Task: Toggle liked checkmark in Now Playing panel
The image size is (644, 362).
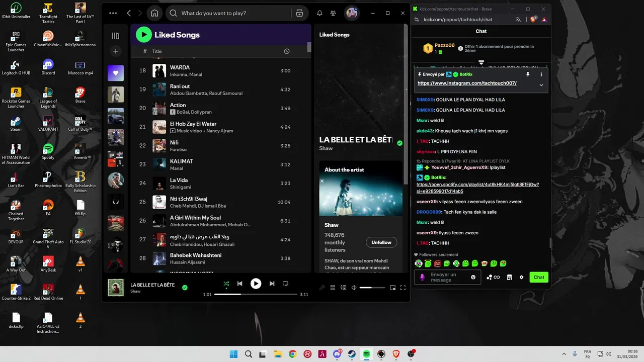Action: (x=399, y=143)
